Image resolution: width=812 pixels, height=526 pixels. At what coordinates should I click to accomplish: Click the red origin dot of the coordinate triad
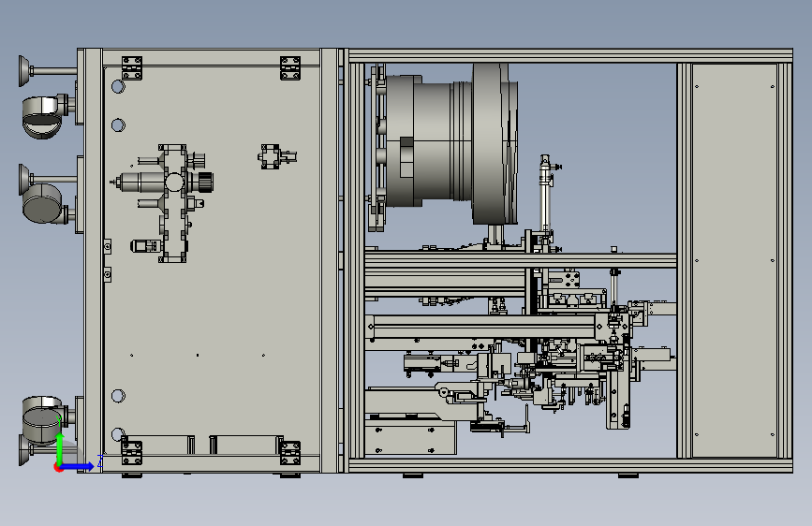(x=58, y=467)
